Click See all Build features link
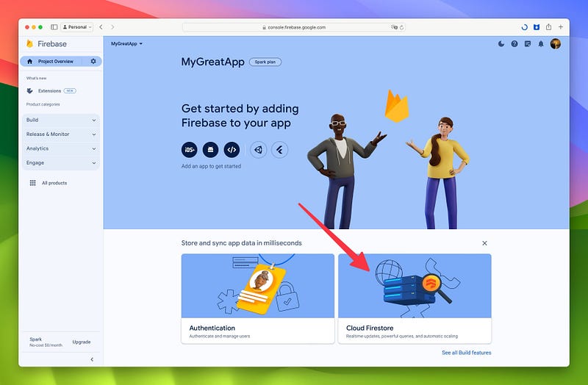Image resolution: width=588 pixels, height=385 pixels. pos(467,353)
